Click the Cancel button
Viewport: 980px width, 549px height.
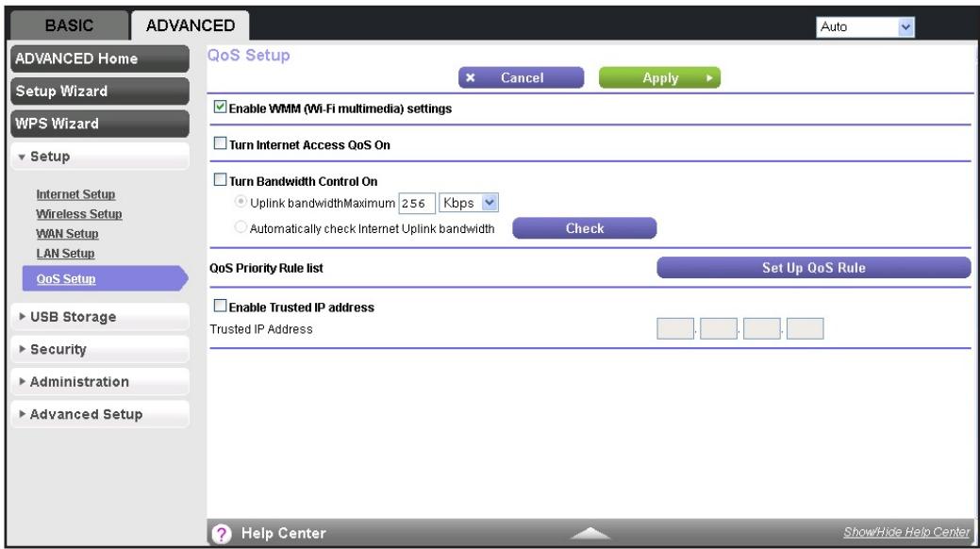coord(522,78)
